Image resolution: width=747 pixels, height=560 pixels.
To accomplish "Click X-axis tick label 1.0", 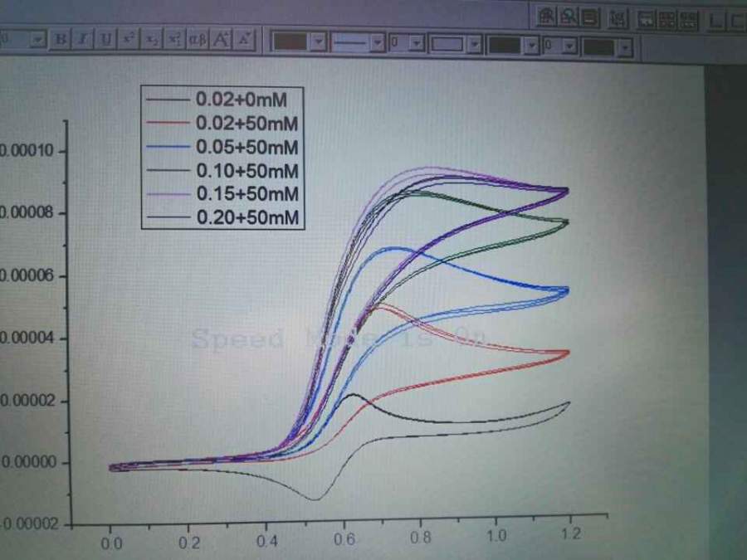I will coord(496,536).
